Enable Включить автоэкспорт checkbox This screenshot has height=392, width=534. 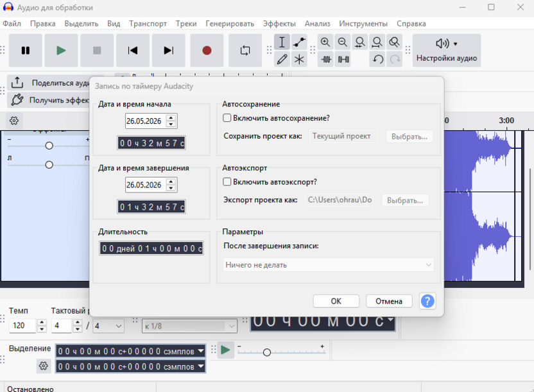pos(227,182)
